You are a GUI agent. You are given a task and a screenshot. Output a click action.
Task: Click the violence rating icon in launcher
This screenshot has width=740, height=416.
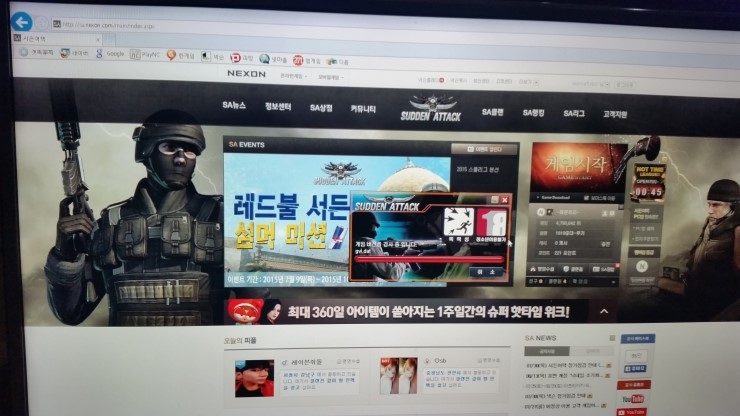459,221
